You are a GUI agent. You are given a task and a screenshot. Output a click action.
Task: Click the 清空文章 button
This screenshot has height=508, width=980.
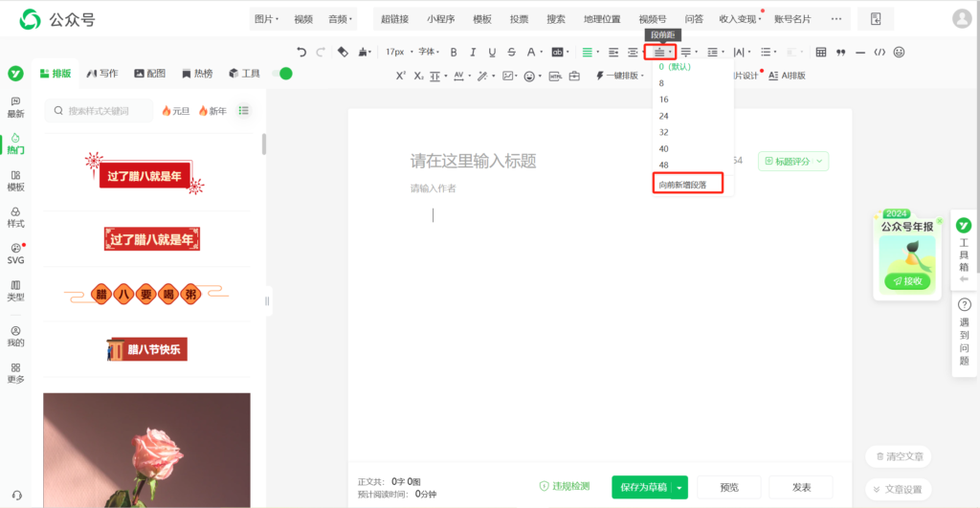pos(899,456)
